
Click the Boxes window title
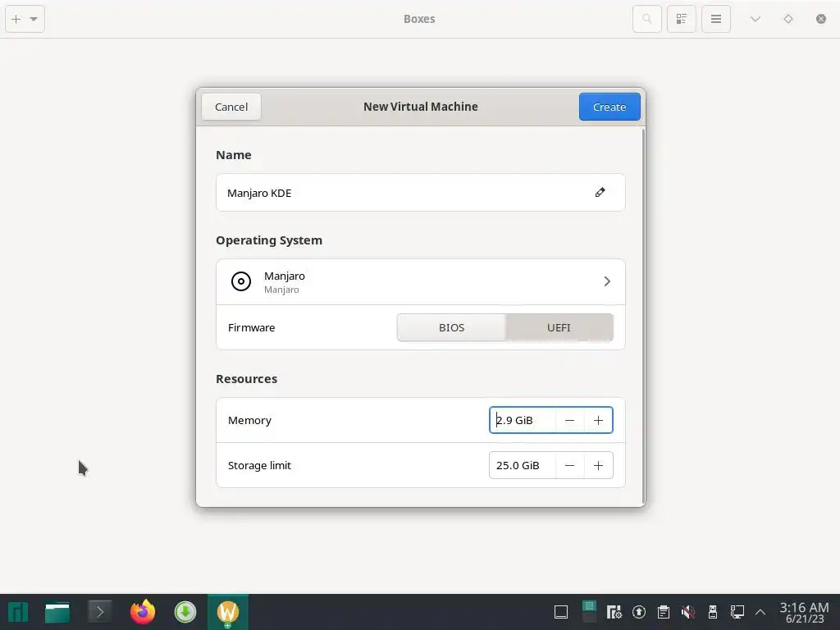419,19
